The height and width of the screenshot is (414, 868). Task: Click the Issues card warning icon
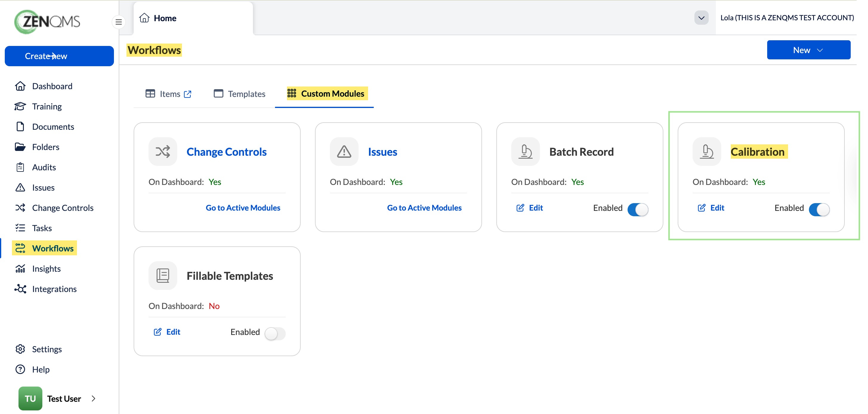click(344, 151)
